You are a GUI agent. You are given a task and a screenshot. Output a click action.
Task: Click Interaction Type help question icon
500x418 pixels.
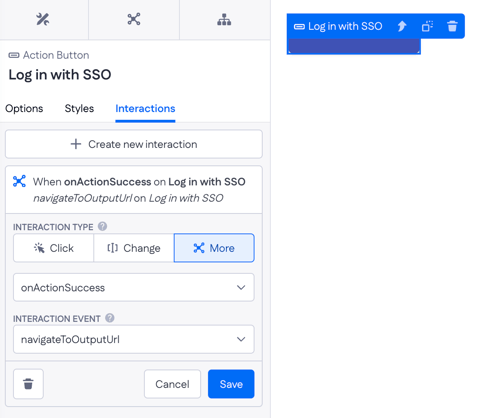(102, 226)
